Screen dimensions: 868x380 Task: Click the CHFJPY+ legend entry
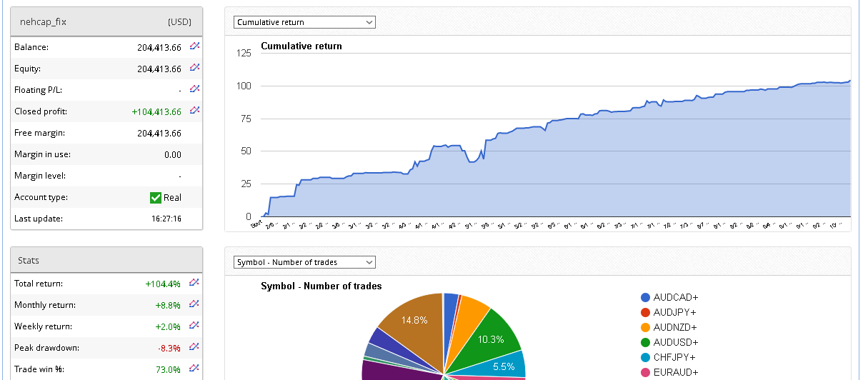(x=669, y=357)
